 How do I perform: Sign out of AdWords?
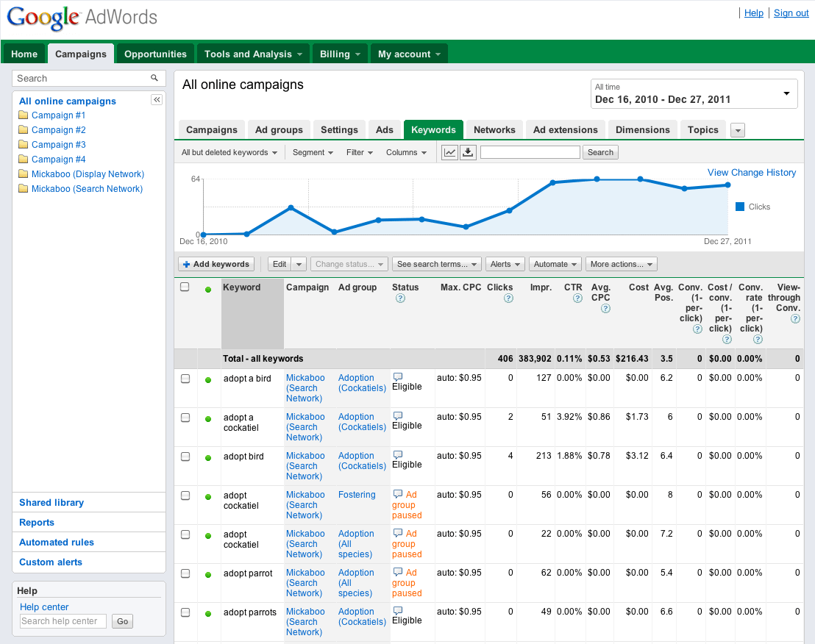(791, 13)
